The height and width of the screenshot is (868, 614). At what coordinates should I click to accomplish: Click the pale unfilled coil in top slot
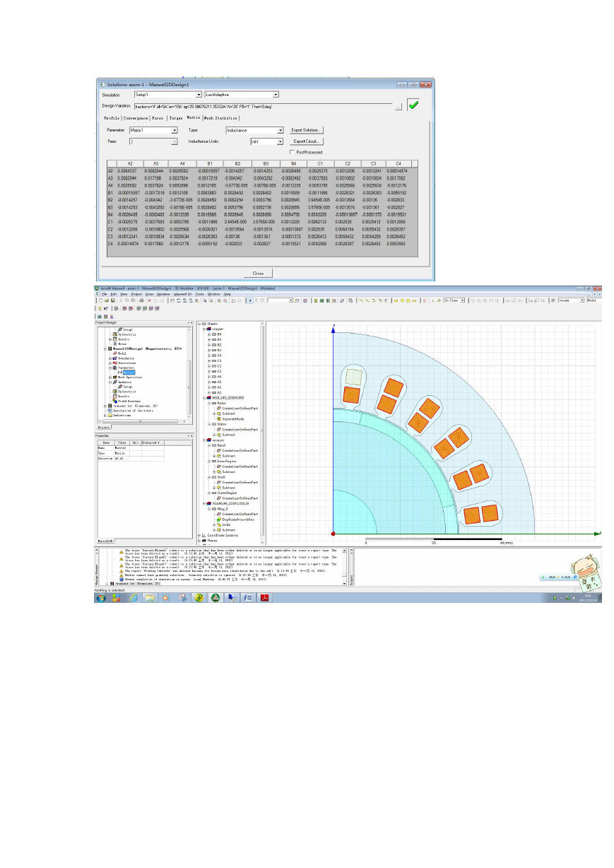coord(353,375)
